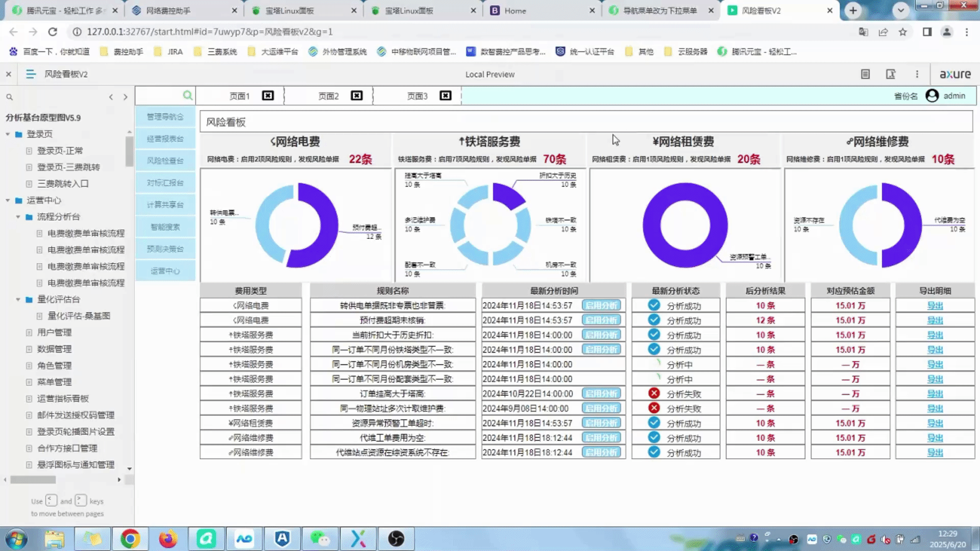Open 运营中心 in the left navigation menu
The width and height of the screenshot is (980, 551).
tap(165, 271)
